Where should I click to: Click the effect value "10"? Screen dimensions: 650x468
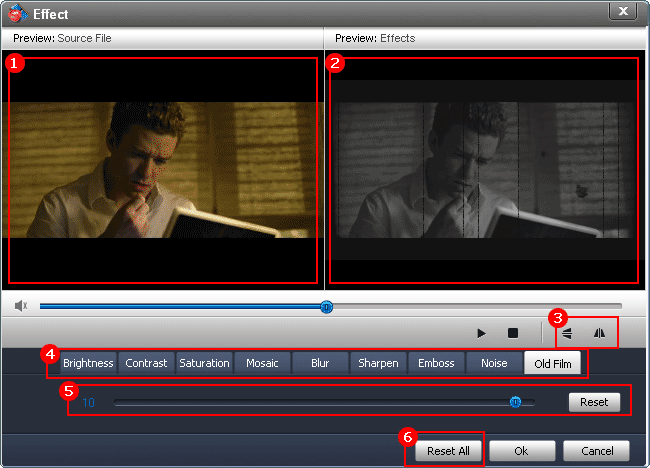coord(88,403)
